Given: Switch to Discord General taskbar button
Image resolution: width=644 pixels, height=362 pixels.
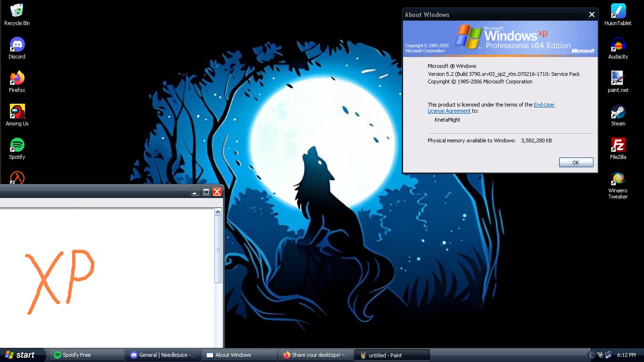Looking at the screenshot, I should click(163, 355).
